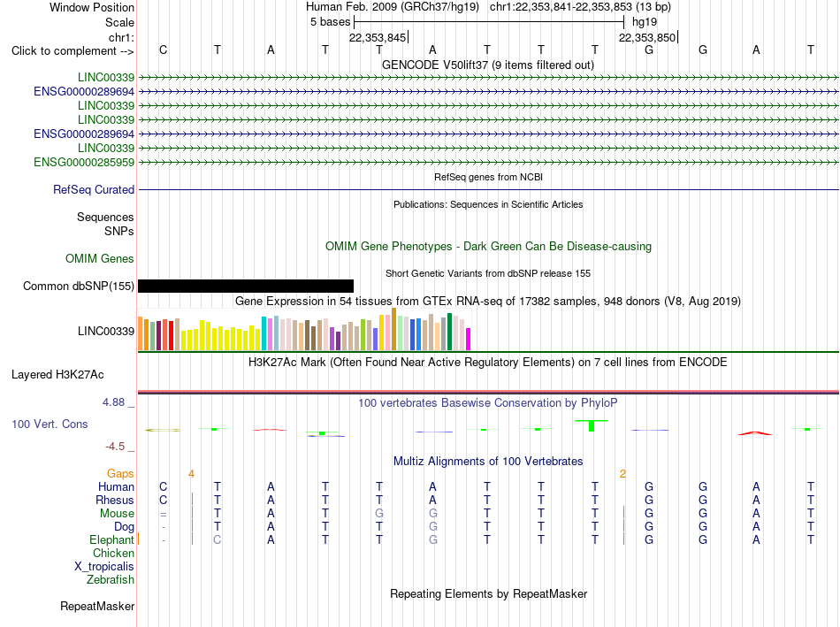Select the Mouse alignment row label
This screenshot has height=627, width=840.
click(117, 514)
